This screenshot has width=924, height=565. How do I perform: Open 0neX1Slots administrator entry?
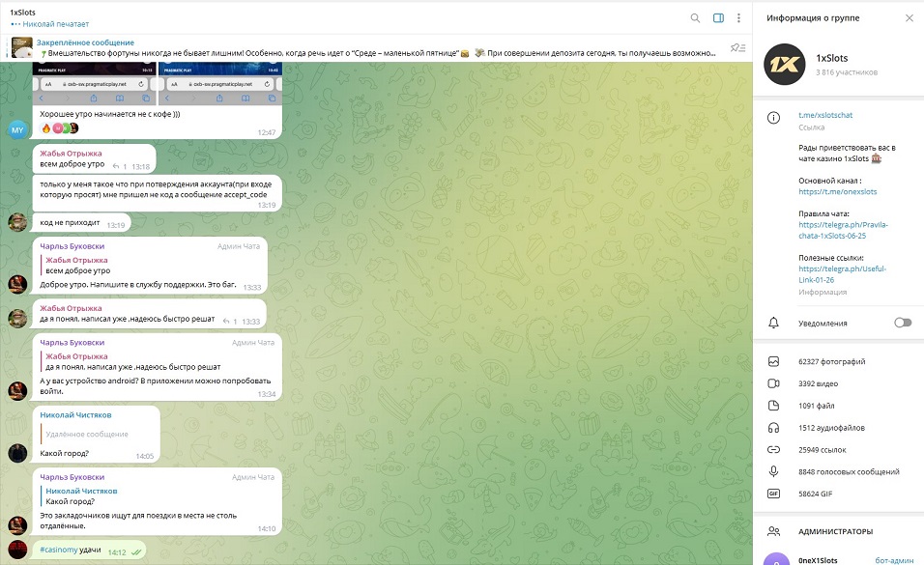tap(839, 560)
